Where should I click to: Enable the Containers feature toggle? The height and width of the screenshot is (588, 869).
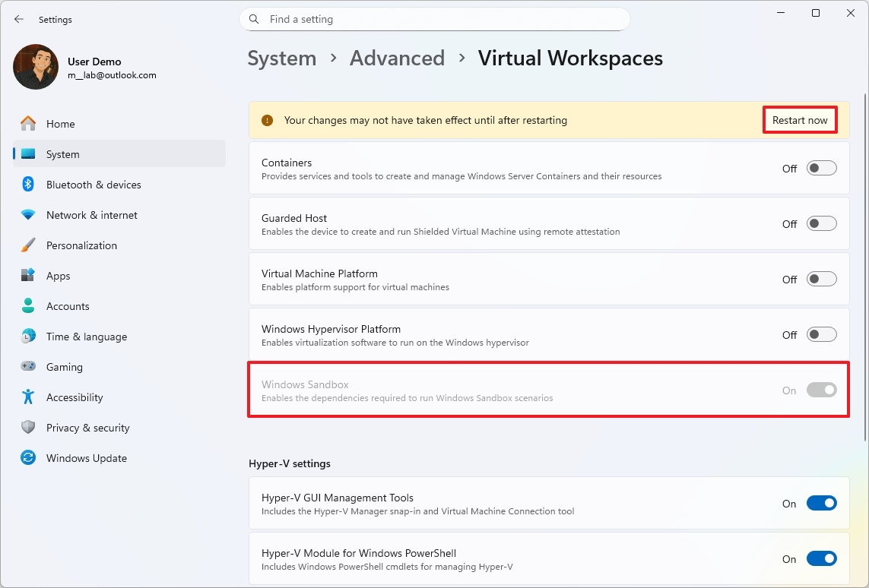821,168
